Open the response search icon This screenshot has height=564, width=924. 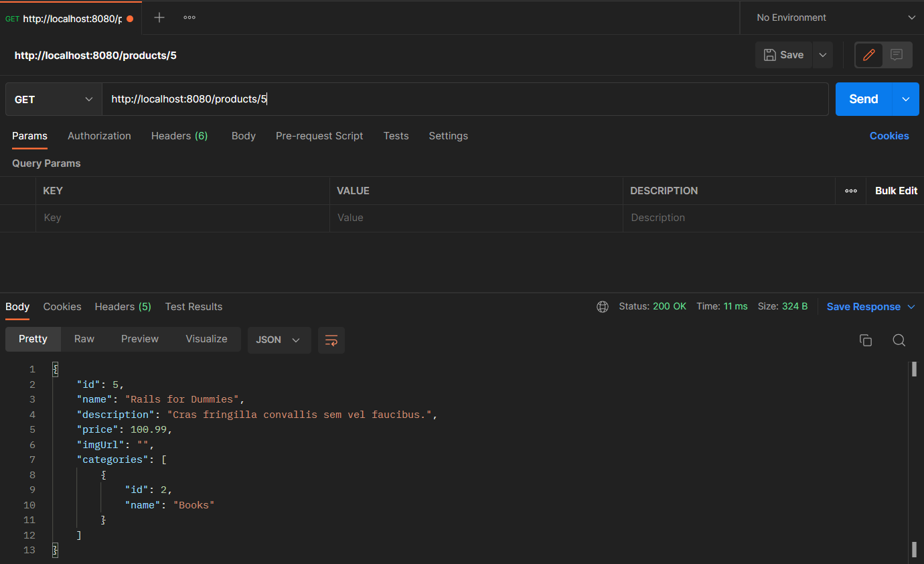tap(899, 340)
